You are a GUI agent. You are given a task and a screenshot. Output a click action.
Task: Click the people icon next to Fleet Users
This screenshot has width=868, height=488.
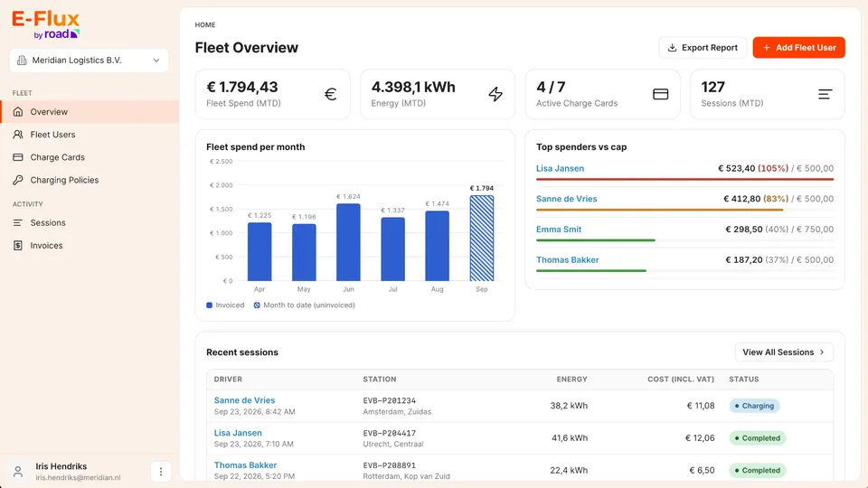pos(18,135)
